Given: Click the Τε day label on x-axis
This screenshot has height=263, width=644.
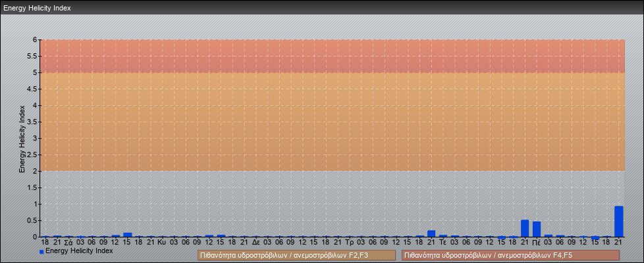Looking at the screenshot, I should tap(443, 243).
